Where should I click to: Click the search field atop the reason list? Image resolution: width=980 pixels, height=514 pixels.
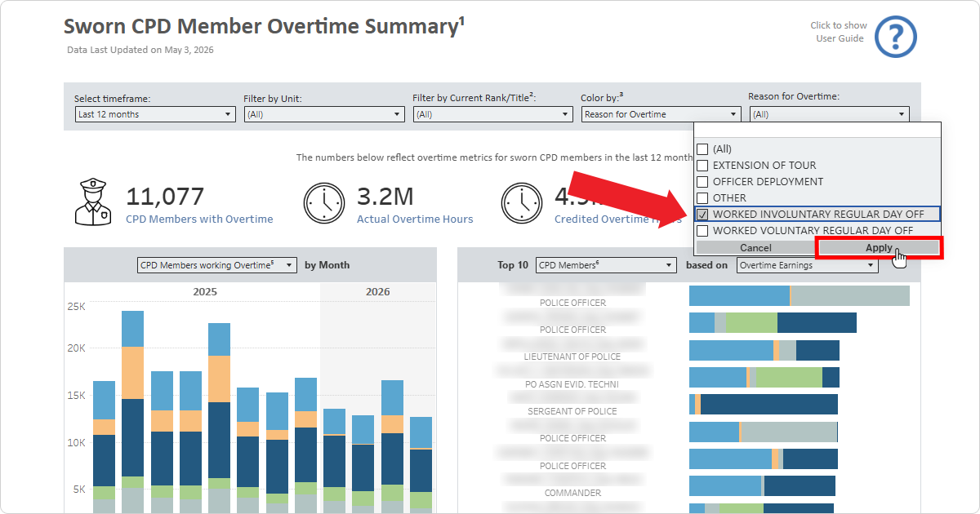click(x=817, y=131)
